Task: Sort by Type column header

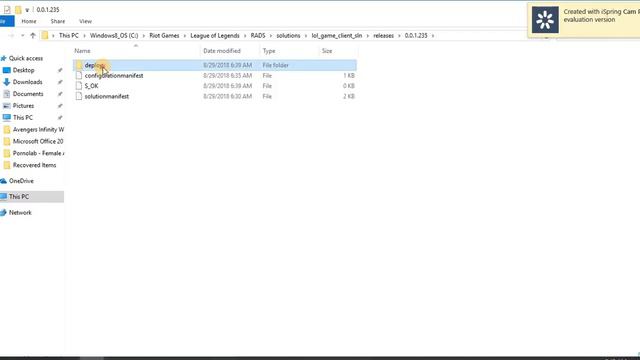Action: click(269, 51)
